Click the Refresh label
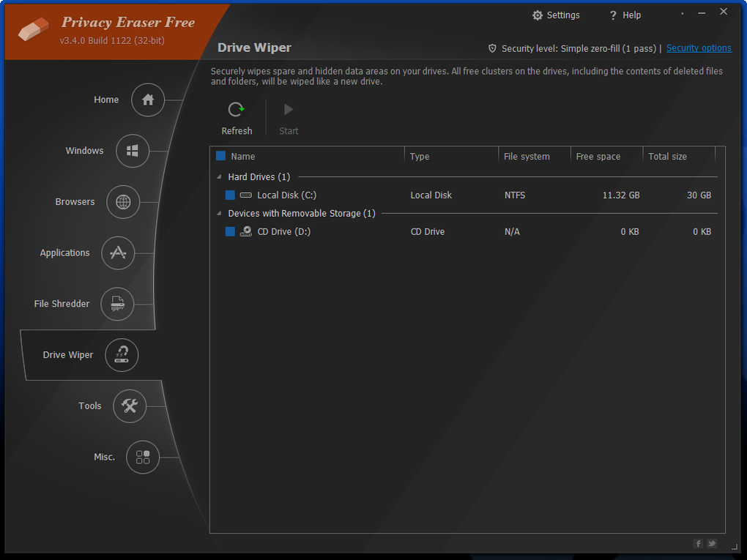This screenshot has width=747, height=560. click(237, 131)
